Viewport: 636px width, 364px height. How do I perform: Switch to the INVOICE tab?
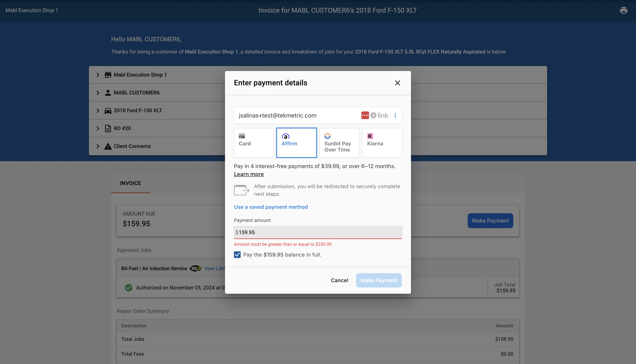point(130,183)
